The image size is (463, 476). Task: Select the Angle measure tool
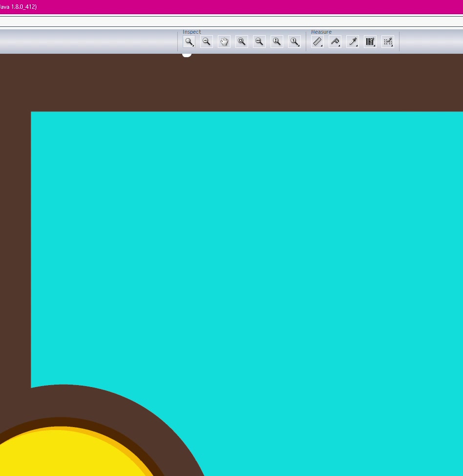[x=335, y=42]
